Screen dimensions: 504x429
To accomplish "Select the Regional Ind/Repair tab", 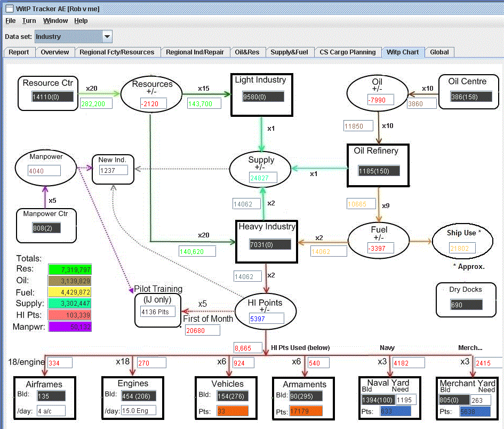I will coord(195,52).
